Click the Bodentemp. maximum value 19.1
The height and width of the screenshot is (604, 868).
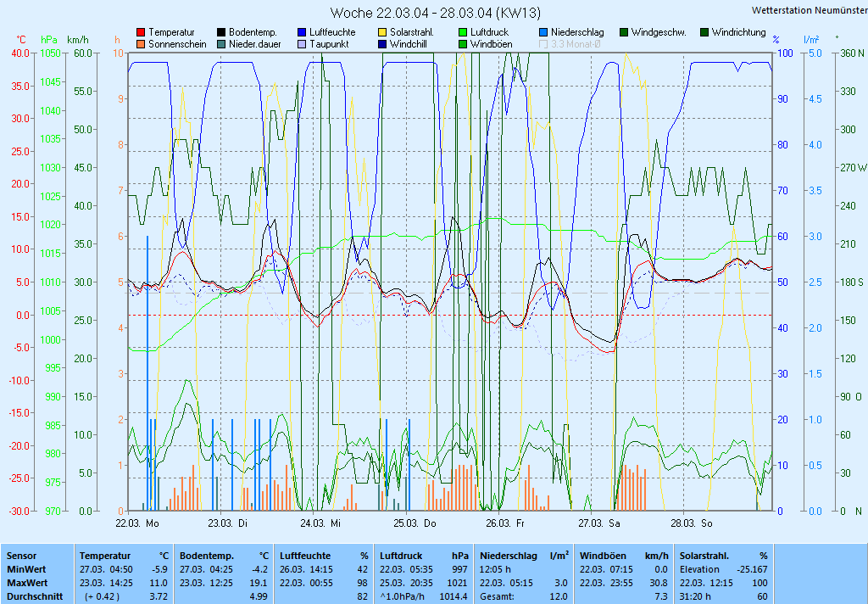259,584
